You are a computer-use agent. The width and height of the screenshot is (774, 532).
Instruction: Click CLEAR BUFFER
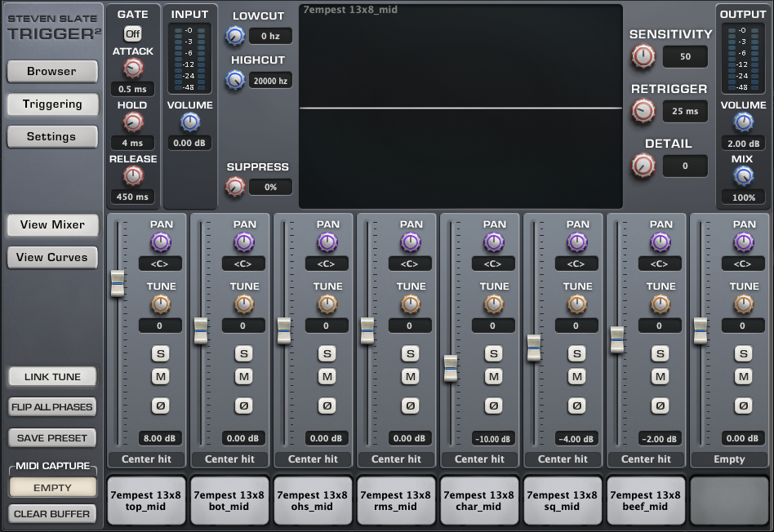(x=52, y=514)
